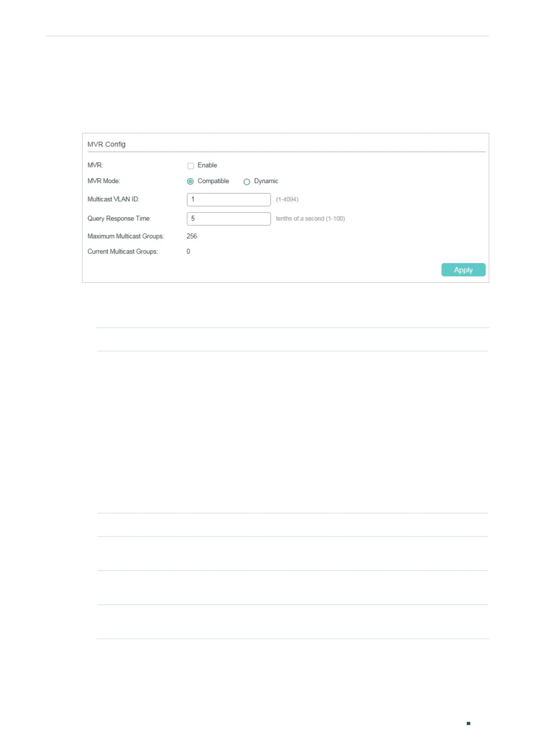Focus the Multicast VLAN ID input field
The image size is (535, 756).
(x=229, y=199)
